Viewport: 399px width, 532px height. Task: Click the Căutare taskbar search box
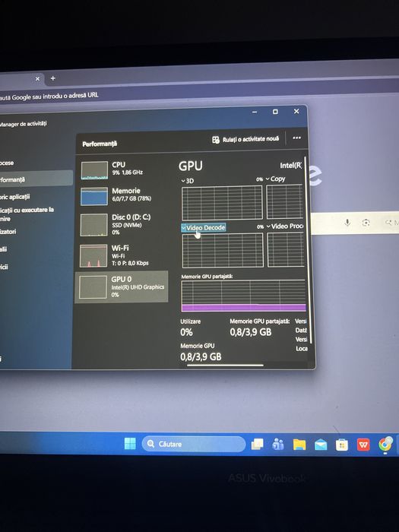coord(193,444)
